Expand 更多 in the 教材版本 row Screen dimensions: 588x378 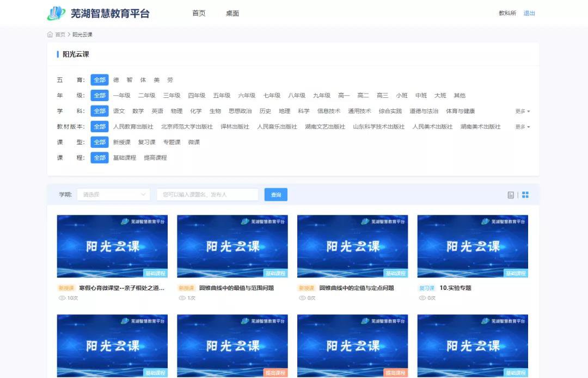(x=522, y=127)
